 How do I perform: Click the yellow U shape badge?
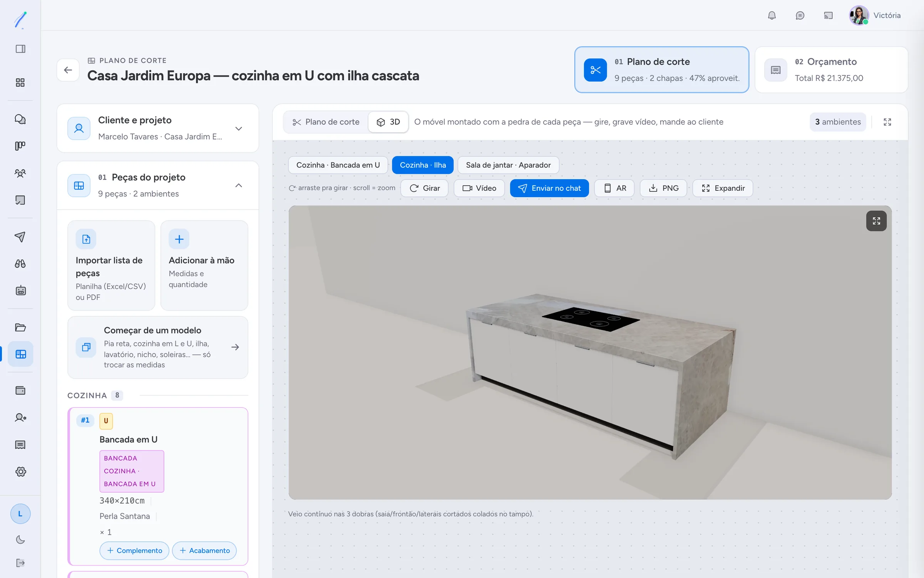click(106, 421)
